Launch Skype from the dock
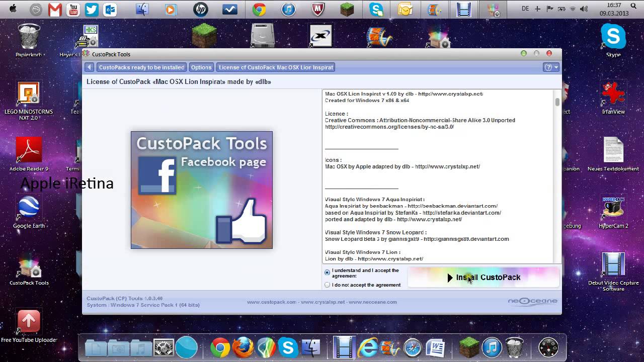Screen dimensions: 644x362 [288, 347]
